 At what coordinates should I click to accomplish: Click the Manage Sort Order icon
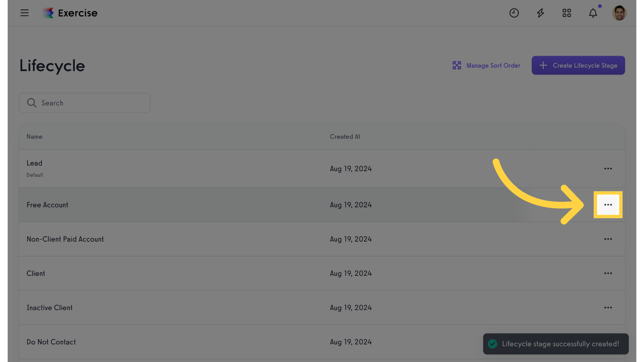[457, 65]
